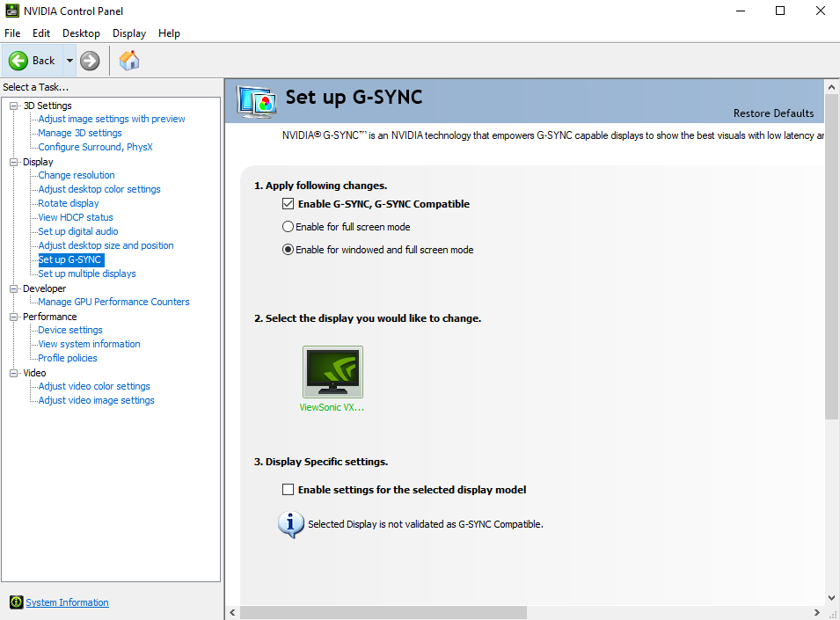Screen dimensions: 840x620
Task: Open the Edit menu
Action: point(41,33)
